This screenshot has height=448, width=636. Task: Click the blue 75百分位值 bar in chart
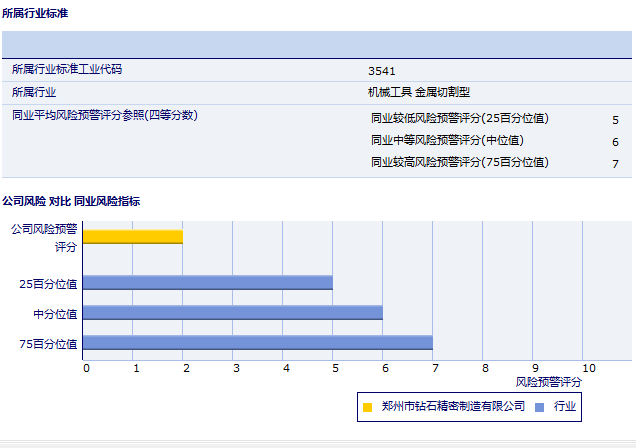pos(257,343)
